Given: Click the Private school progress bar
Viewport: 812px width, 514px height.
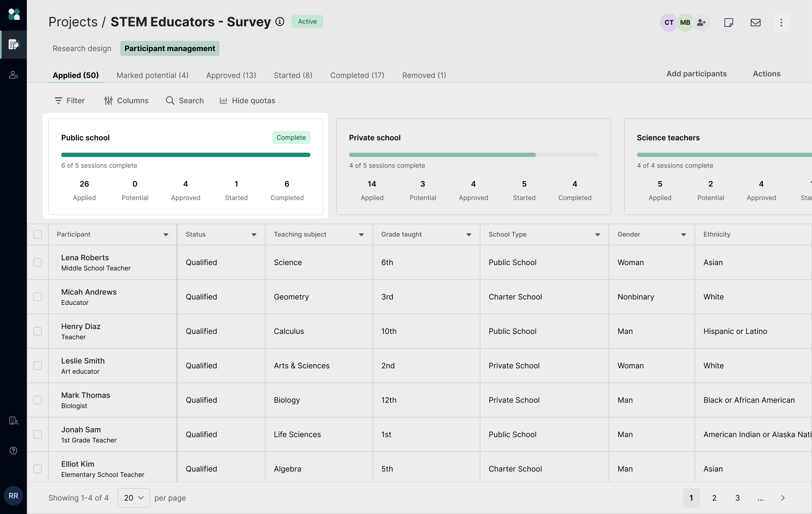Looking at the screenshot, I should tap(473, 155).
